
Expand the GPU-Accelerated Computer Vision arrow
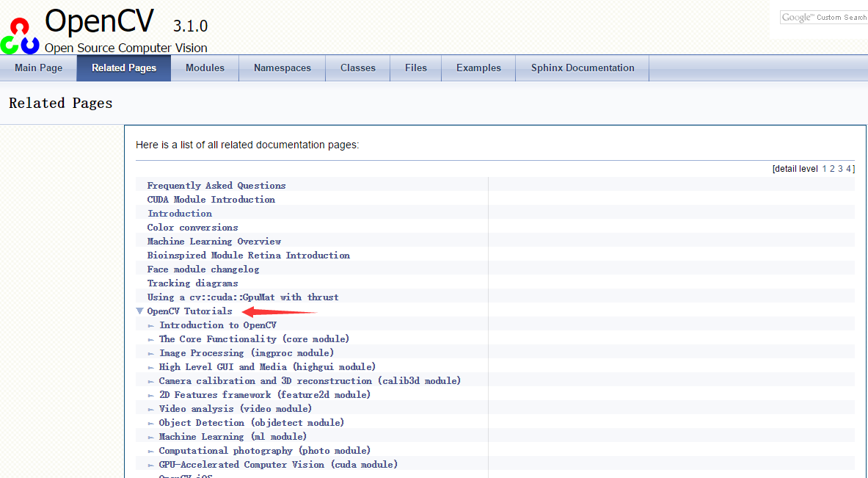click(x=151, y=466)
